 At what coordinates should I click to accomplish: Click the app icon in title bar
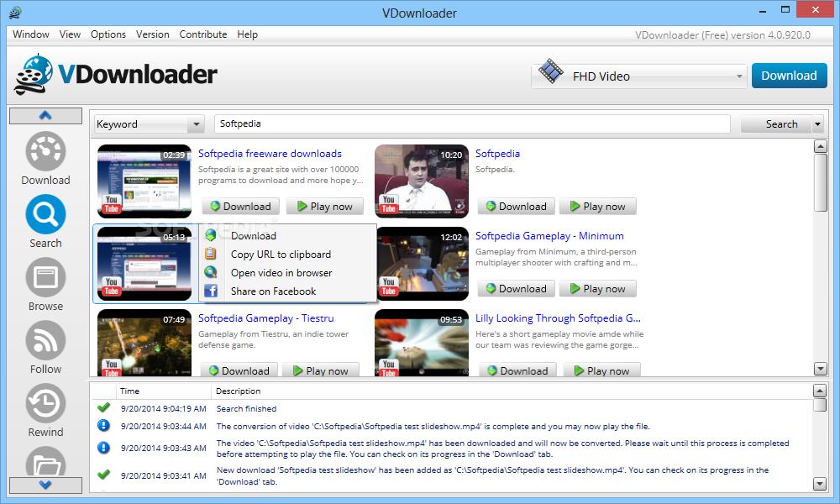tap(15, 13)
